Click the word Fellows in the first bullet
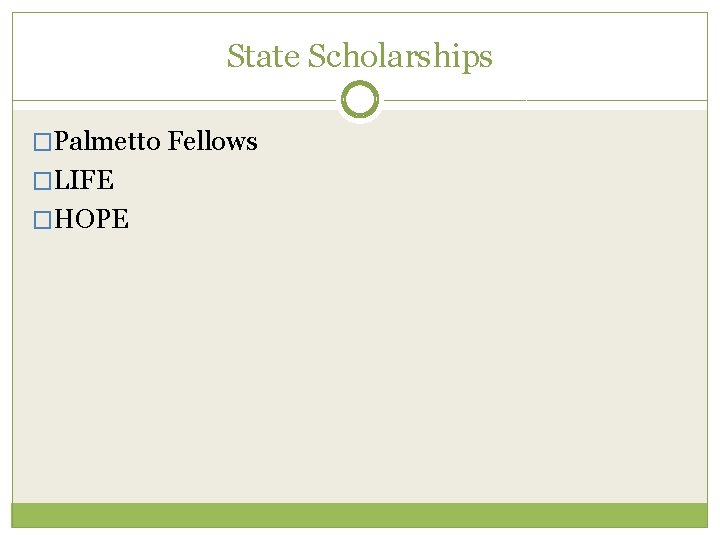The image size is (720, 540). pyautogui.click(x=213, y=142)
